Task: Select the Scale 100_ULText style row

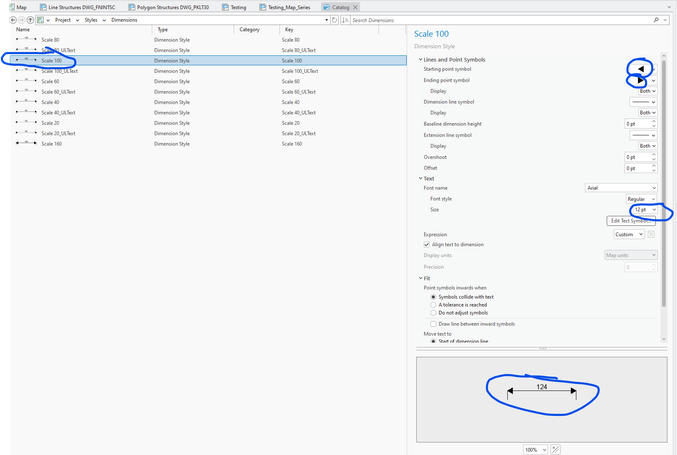Action: pyautogui.click(x=209, y=71)
